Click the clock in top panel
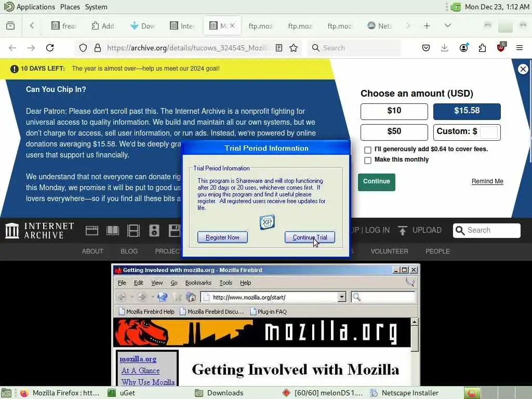Viewport: 532px width, 399px height. pyautogui.click(x=497, y=7)
